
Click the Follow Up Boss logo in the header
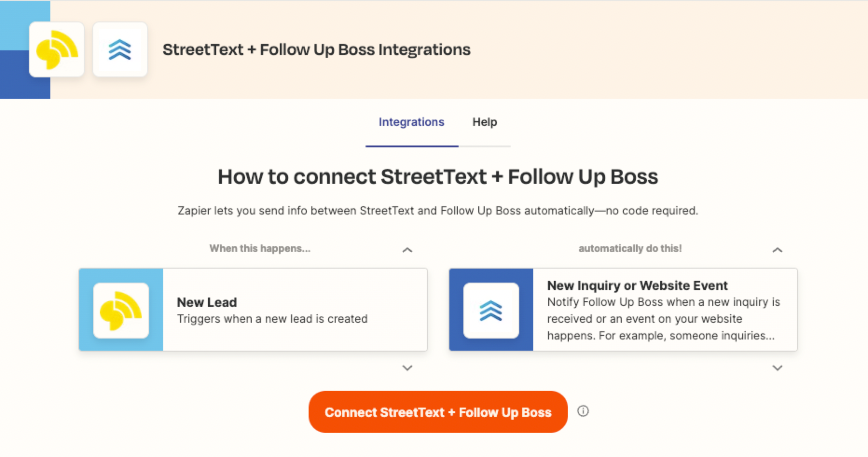120,49
